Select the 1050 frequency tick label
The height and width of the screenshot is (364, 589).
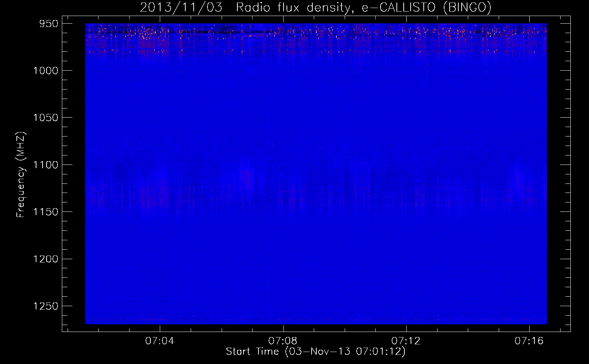tap(46, 118)
